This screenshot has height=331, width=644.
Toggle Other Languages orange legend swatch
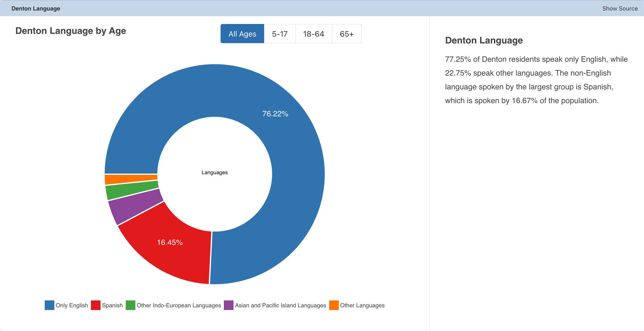[334, 305]
